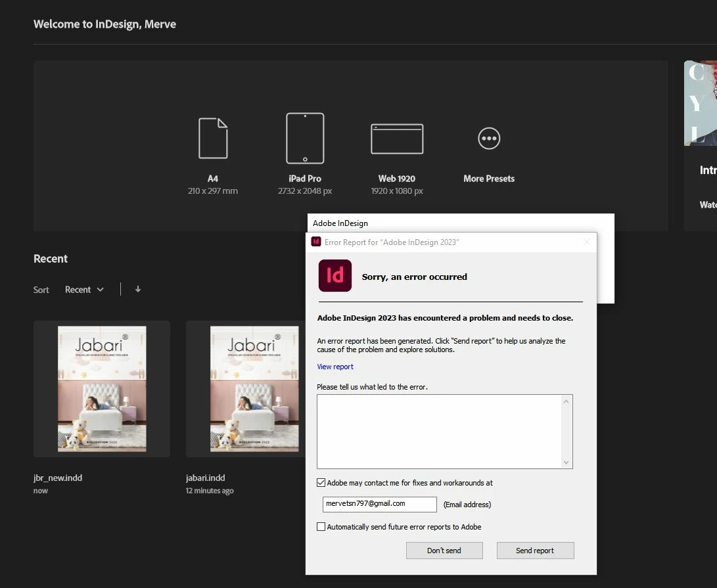The image size is (717, 588).
Task: Click the Web 1920 preset label
Action: point(397,179)
